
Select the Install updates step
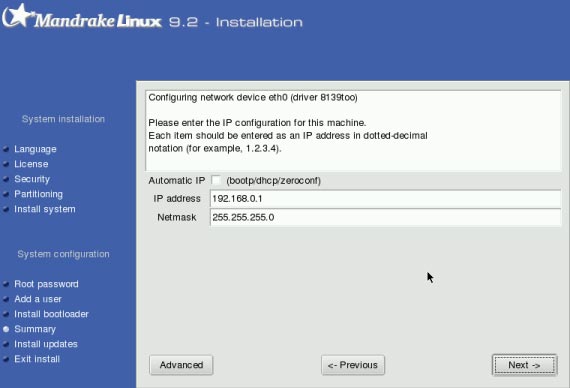[46, 344]
